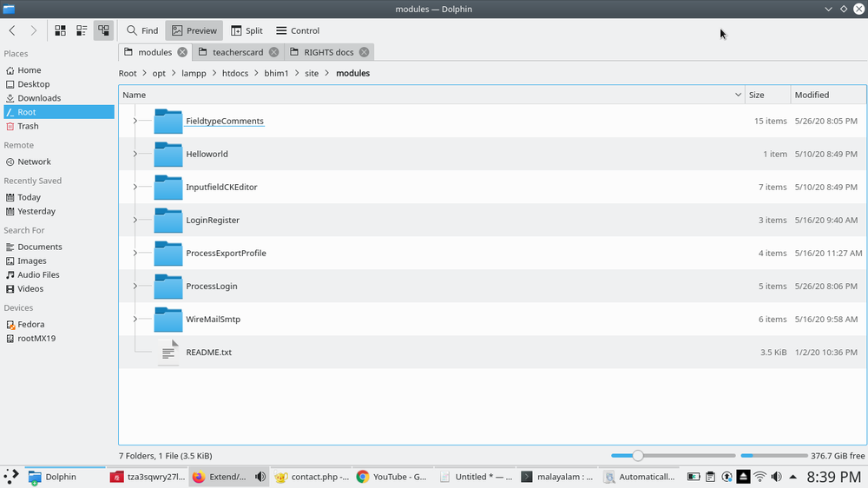Switch to the teacherscard tab
Viewport: 868px width, 488px height.
[x=237, y=52]
